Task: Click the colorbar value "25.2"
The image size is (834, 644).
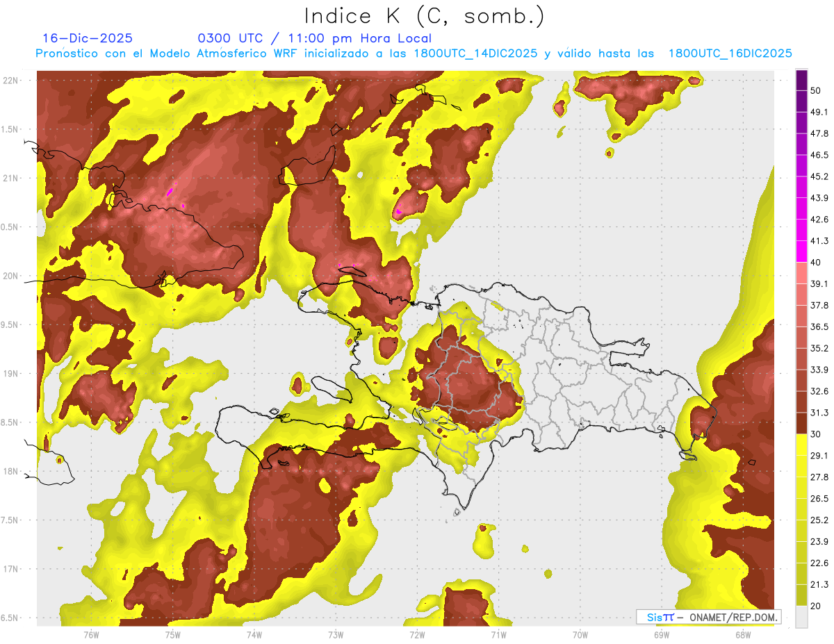Action: click(819, 520)
